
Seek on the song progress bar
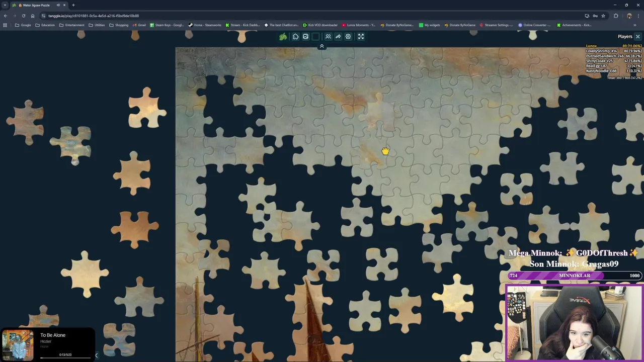coord(65,358)
